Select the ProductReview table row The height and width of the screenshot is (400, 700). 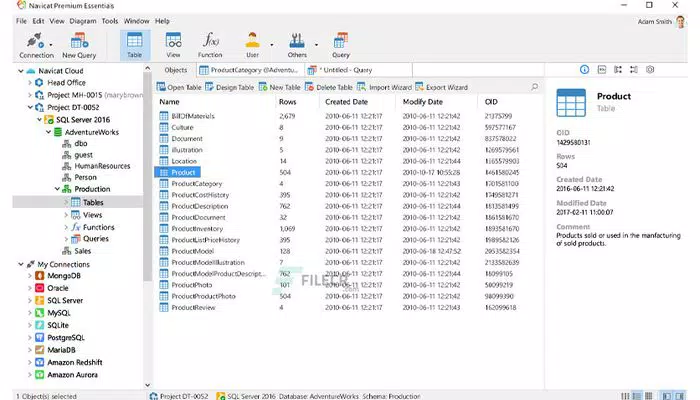(x=348, y=308)
